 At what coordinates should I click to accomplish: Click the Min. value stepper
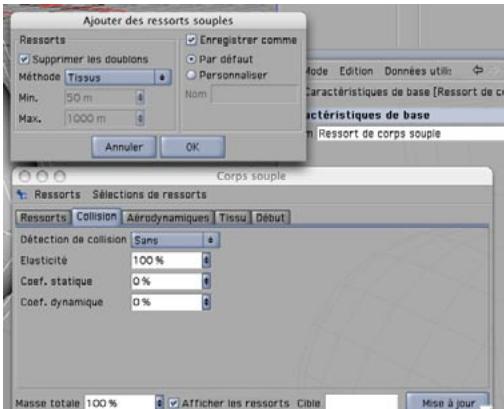click(x=140, y=98)
